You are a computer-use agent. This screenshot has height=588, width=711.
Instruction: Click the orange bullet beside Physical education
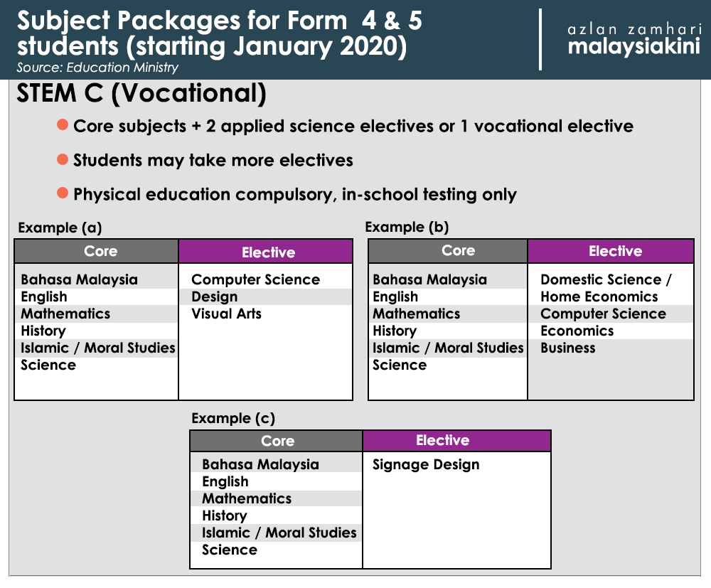pos(63,193)
